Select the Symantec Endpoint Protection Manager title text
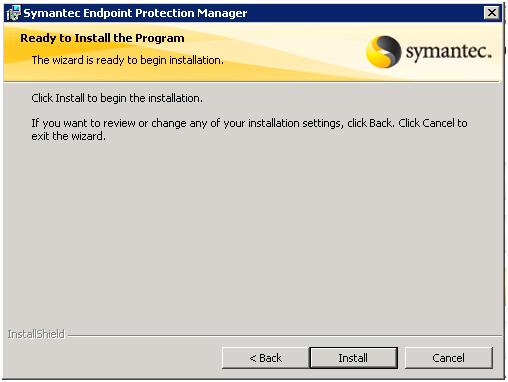The height and width of the screenshot is (382, 508). click(135, 13)
